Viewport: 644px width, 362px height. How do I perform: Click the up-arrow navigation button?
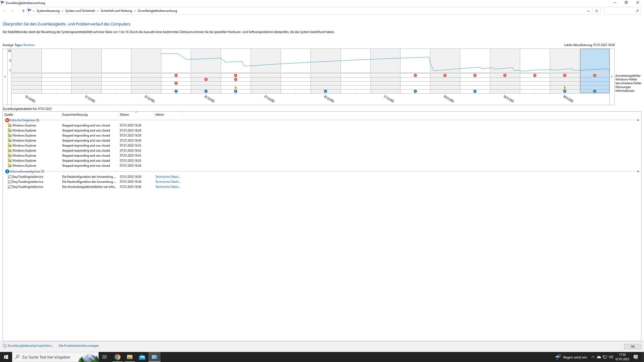pyautogui.click(x=23, y=11)
